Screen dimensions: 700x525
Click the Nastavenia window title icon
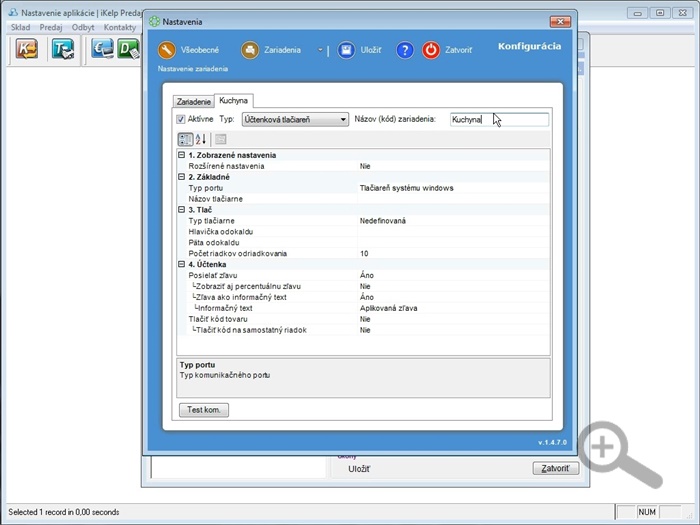point(154,21)
